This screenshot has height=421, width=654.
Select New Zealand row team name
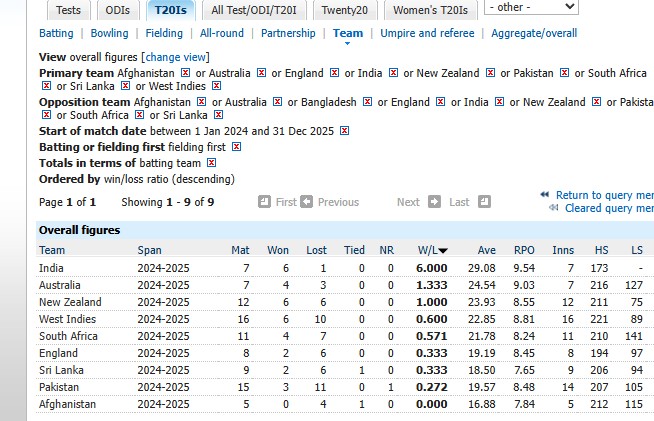tap(70, 302)
